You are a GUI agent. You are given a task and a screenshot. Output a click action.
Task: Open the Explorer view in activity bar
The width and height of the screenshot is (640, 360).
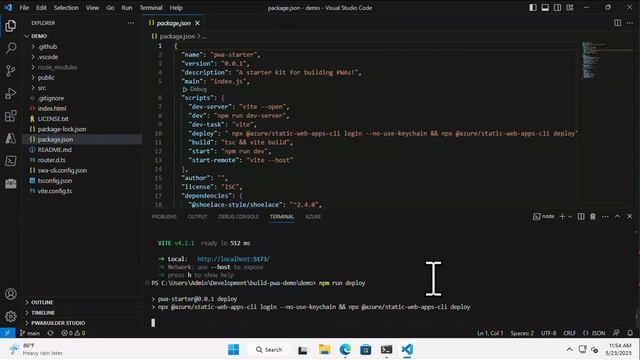pyautogui.click(x=11, y=26)
